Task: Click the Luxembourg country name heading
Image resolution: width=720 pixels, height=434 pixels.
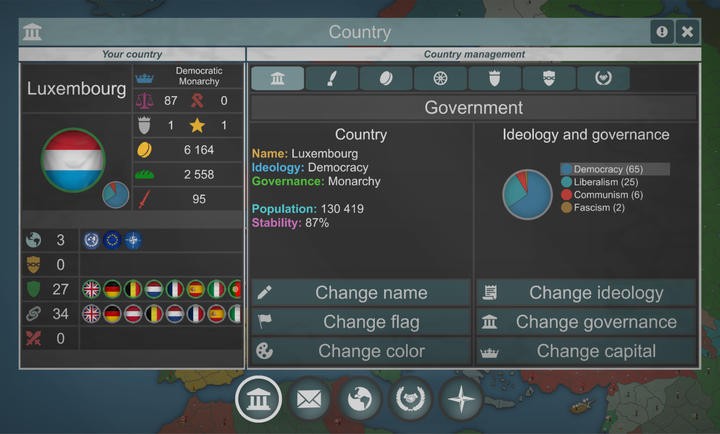Action: [76, 88]
